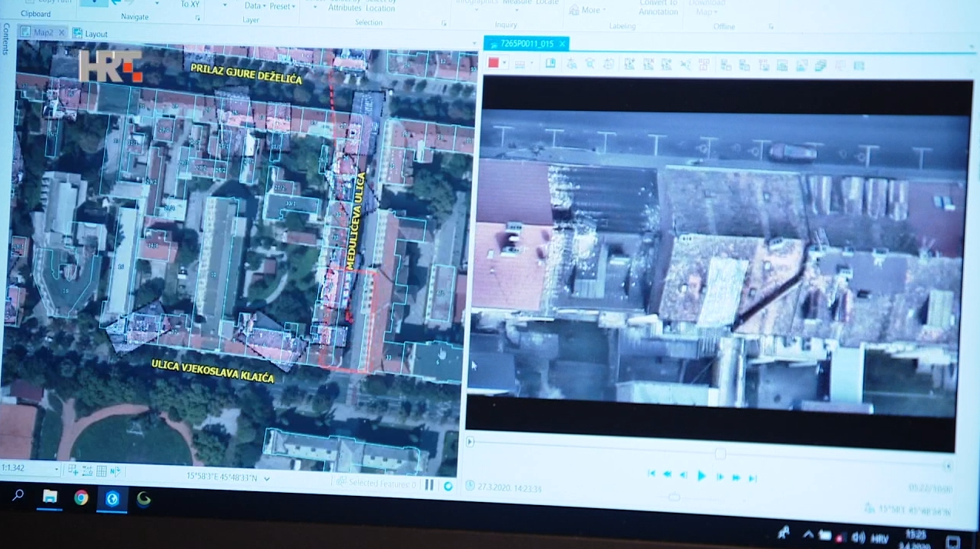The image size is (980, 549).
Task: Click the volume icon in system tray
Action: [858, 537]
